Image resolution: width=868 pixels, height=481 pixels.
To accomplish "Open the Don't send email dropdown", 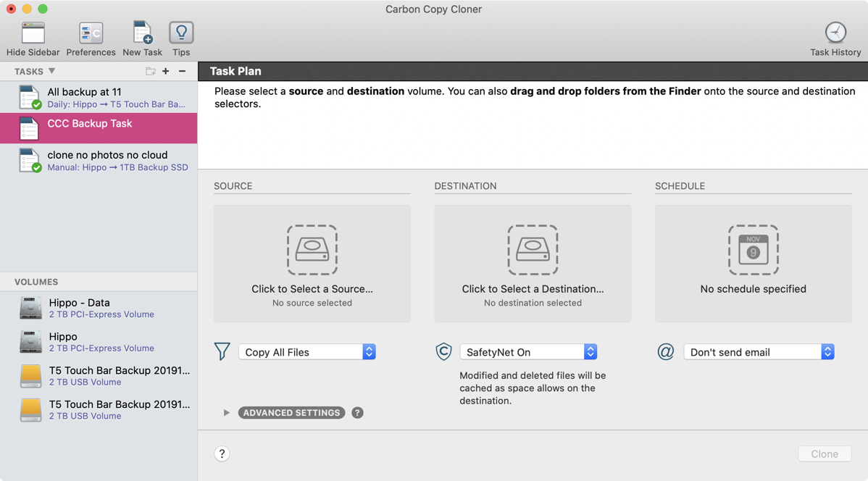I will pyautogui.click(x=759, y=352).
